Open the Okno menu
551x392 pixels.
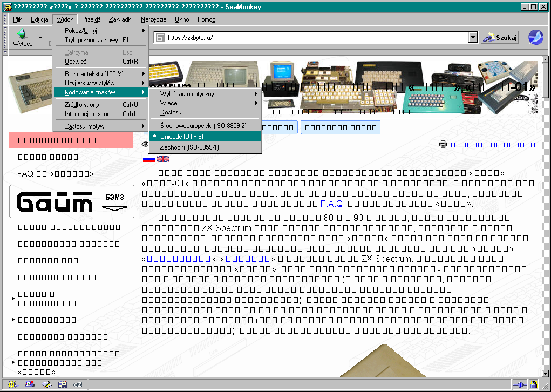point(182,19)
